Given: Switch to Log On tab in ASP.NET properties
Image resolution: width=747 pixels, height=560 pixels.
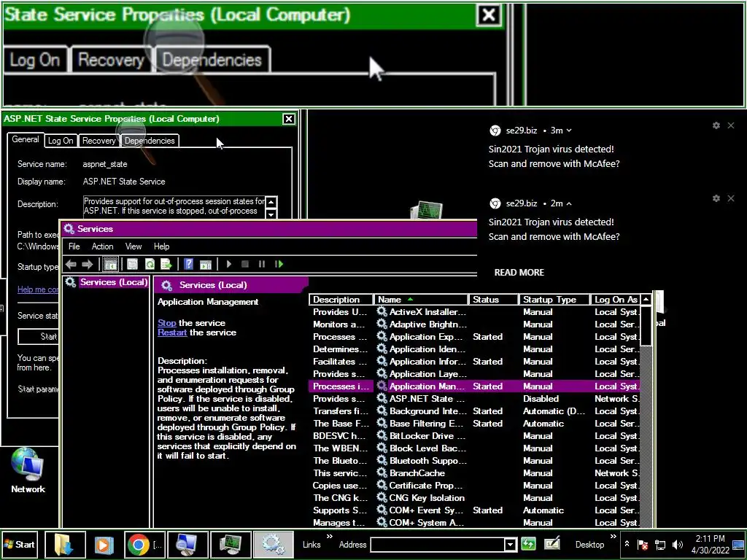Looking at the screenshot, I should click(61, 141).
